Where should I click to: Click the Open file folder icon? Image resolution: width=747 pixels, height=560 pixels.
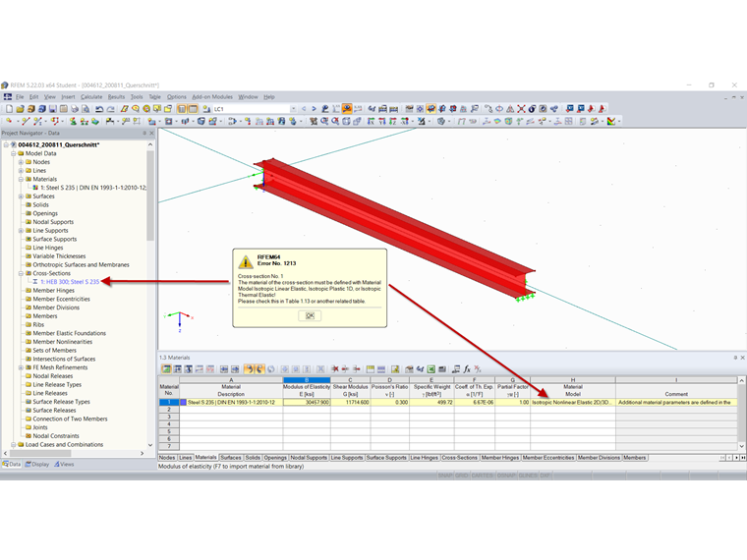pyautogui.click(x=20, y=109)
